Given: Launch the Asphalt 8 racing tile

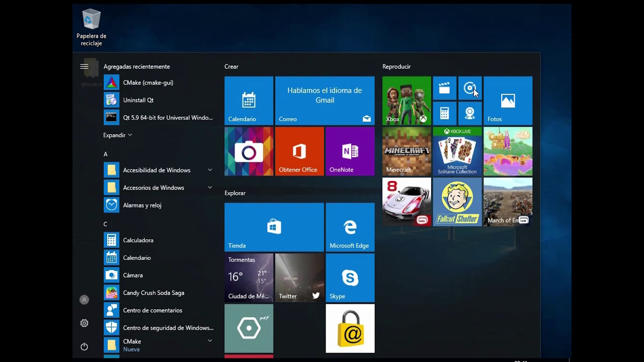Looking at the screenshot, I should [x=407, y=202].
